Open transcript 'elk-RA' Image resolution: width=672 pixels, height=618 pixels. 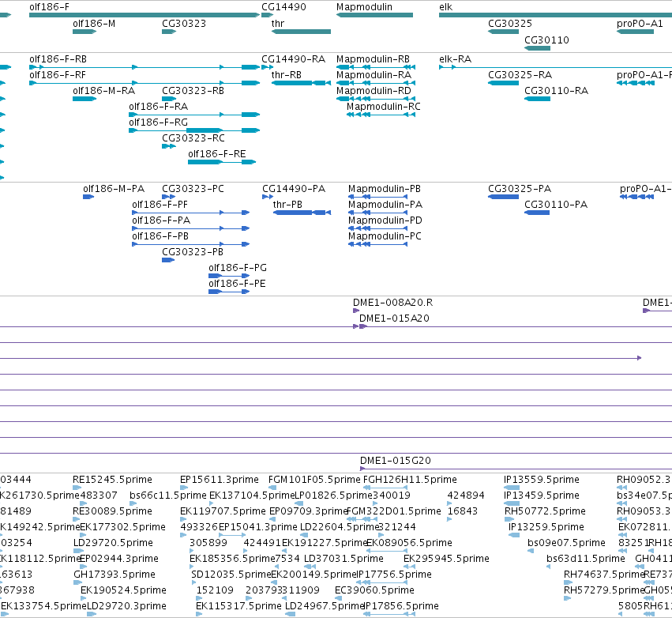click(455, 59)
